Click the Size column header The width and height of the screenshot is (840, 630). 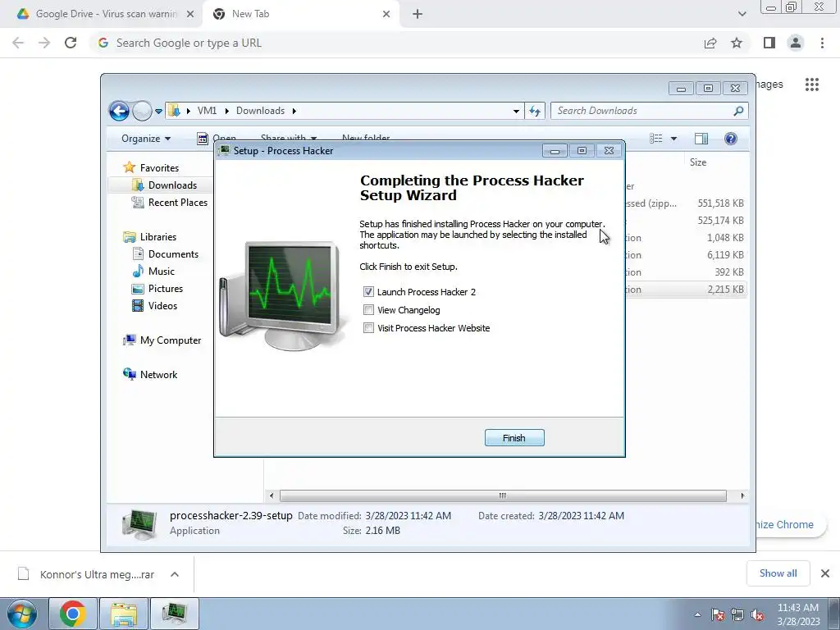click(698, 162)
